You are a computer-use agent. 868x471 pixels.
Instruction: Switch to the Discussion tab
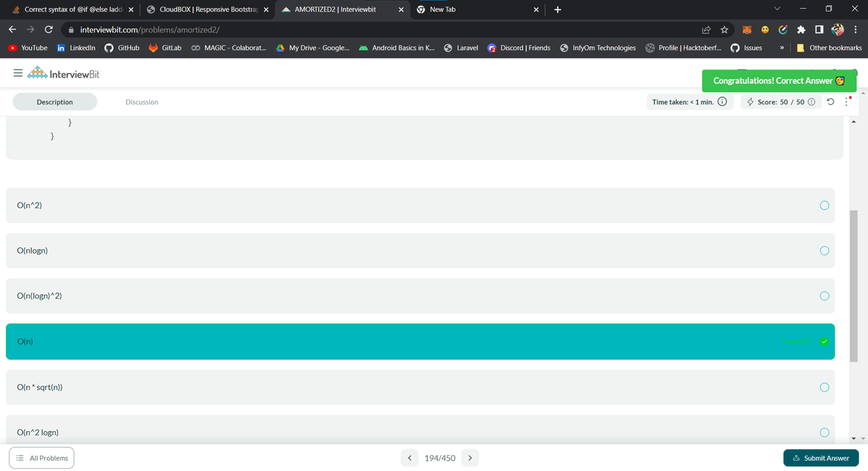pyautogui.click(x=142, y=102)
